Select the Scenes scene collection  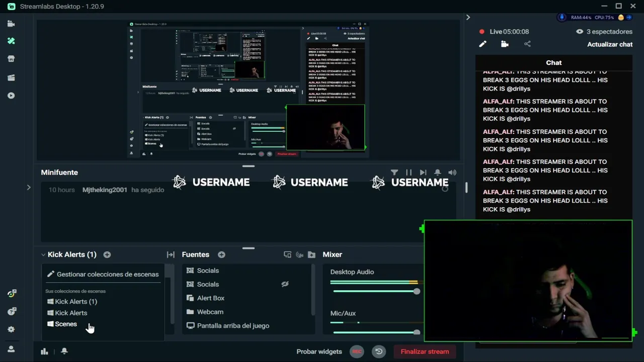62,324
